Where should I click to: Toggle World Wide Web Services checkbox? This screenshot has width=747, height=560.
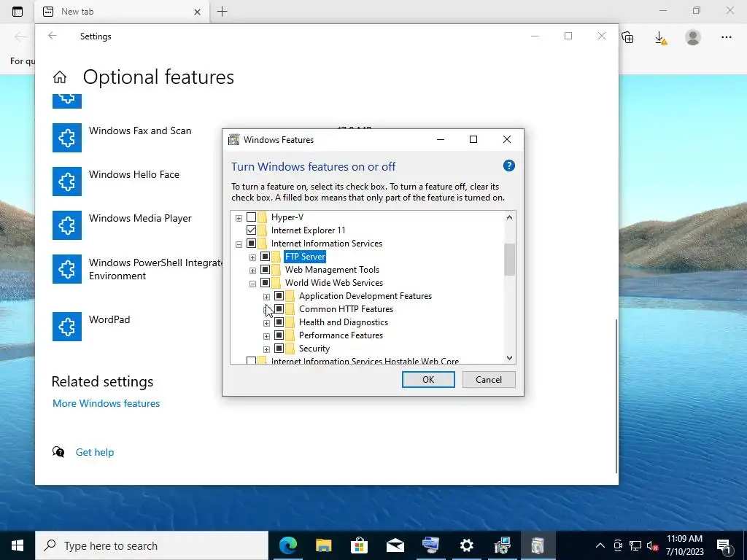click(266, 283)
